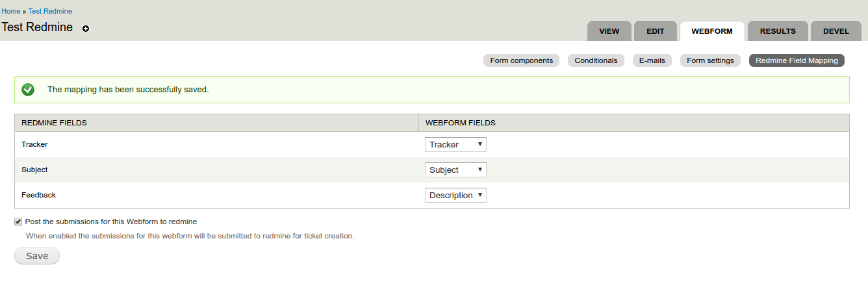Click the green success checkmark icon
Screen dimensions: 868x293
click(28, 90)
